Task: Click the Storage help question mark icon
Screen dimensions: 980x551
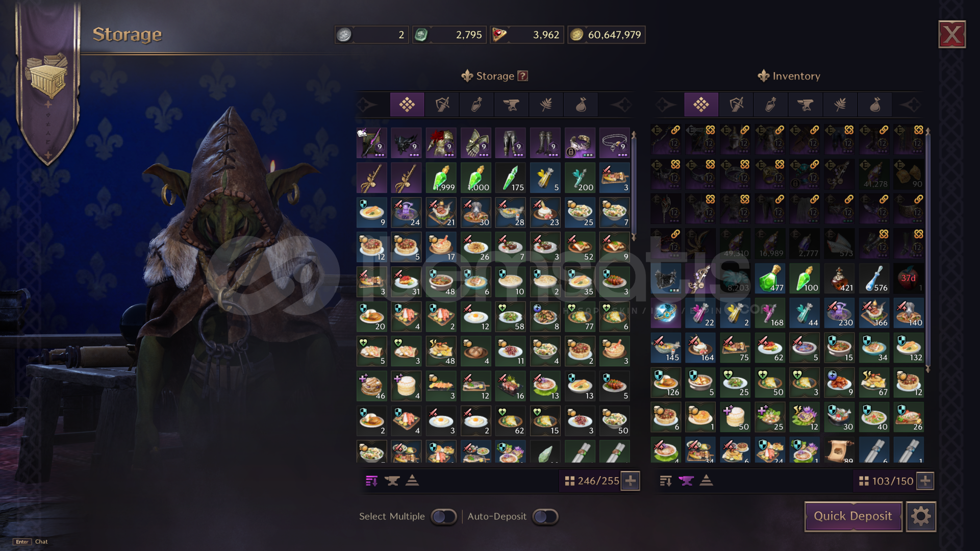Action: [x=522, y=76]
